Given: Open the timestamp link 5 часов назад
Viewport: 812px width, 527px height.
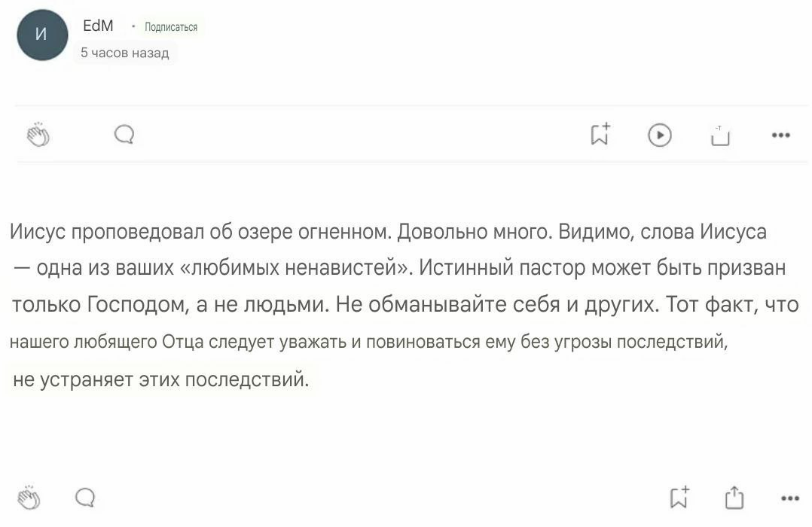Looking at the screenshot, I should [124, 53].
